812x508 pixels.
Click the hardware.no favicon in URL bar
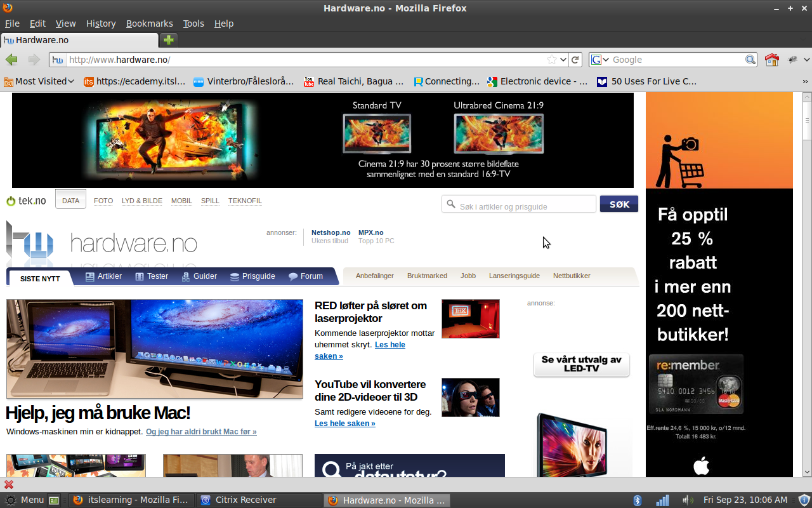[58, 60]
